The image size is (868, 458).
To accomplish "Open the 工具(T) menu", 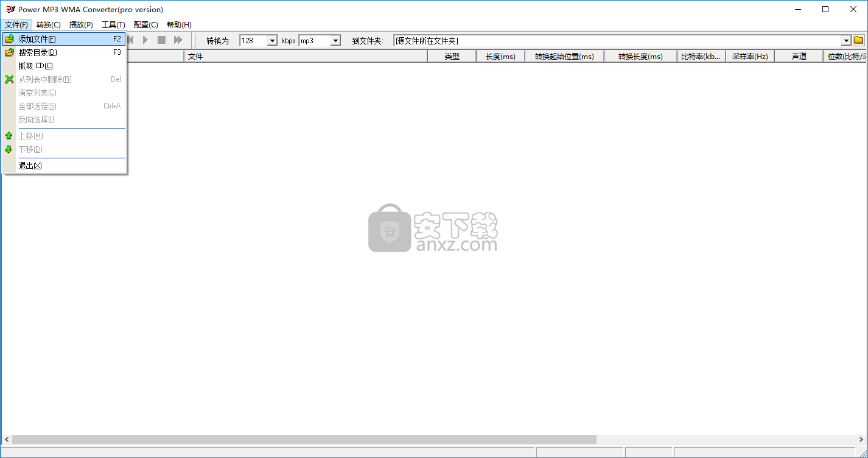I will [x=113, y=25].
